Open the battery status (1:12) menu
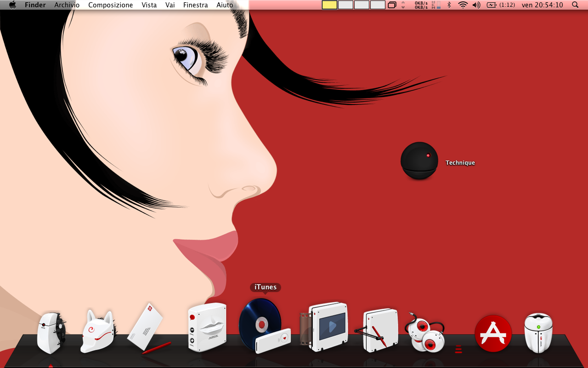588x368 pixels. pyautogui.click(x=501, y=5)
